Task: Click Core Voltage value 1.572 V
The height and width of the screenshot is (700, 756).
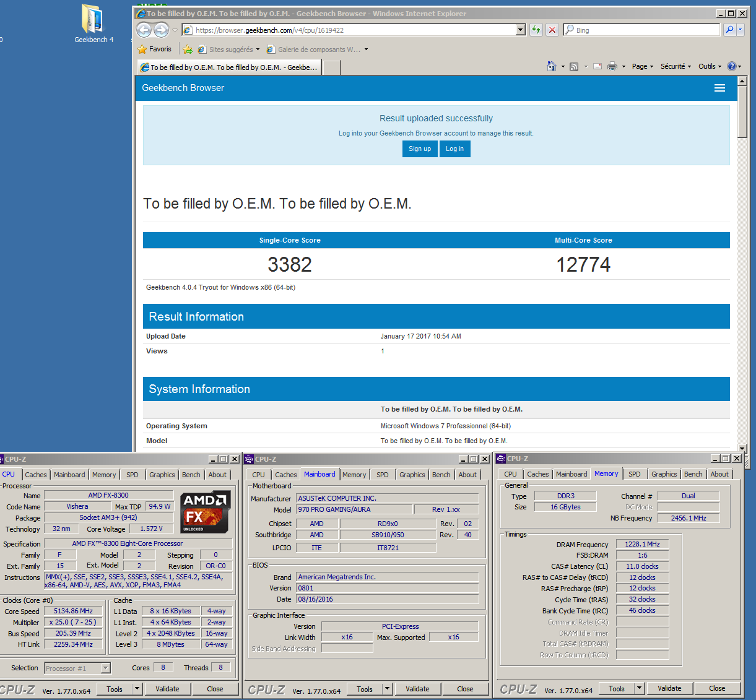Action: [151, 529]
